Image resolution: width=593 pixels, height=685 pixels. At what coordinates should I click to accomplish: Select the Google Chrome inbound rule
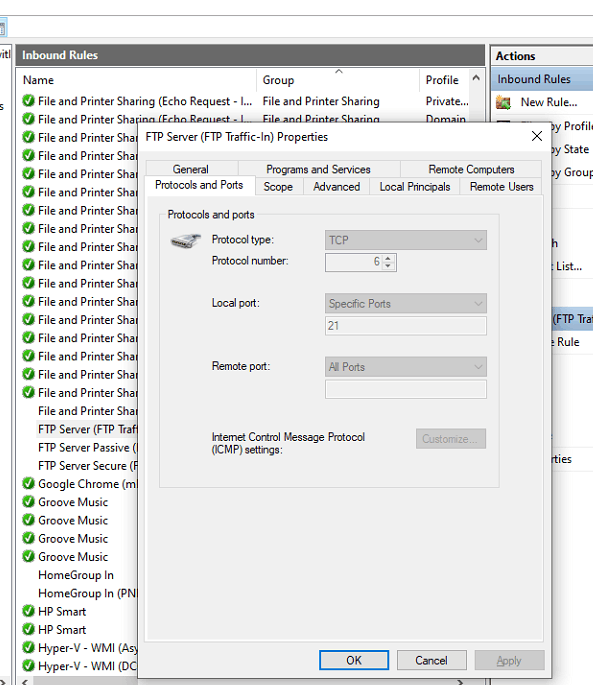[87, 484]
